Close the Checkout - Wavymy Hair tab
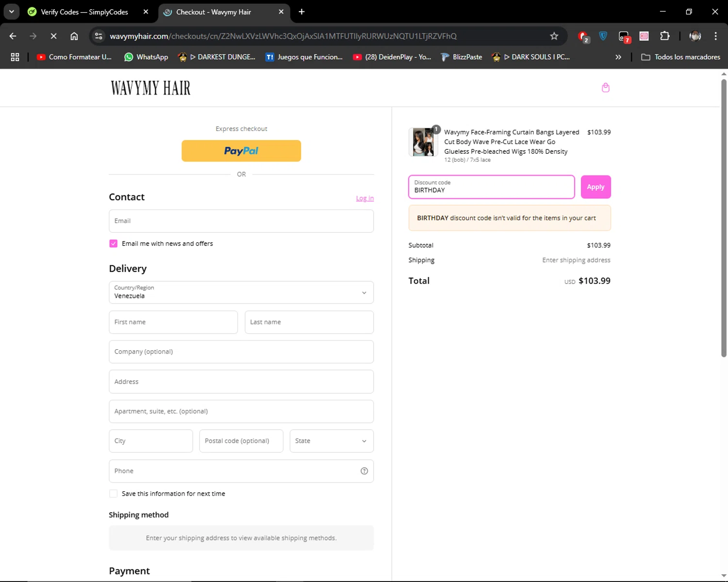The height and width of the screenshot is (582, 728). pyautogui.click(x=281, y=12)
